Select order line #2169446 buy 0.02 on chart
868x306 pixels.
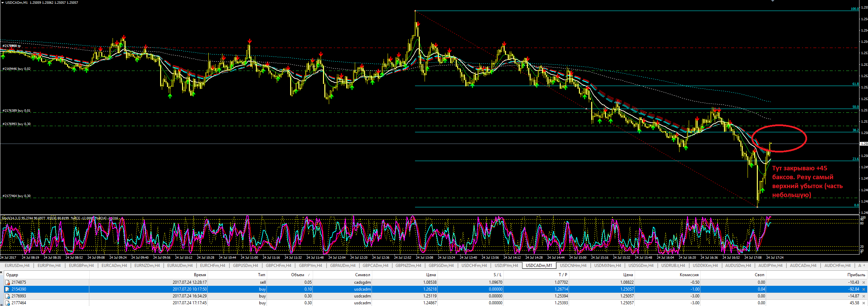pos(16,69)
